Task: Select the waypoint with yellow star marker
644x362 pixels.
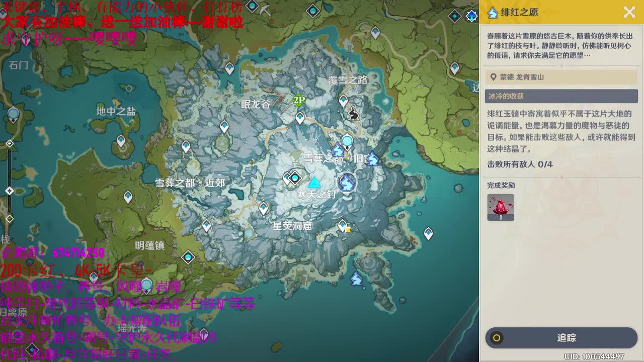Action: pos(343,225)
